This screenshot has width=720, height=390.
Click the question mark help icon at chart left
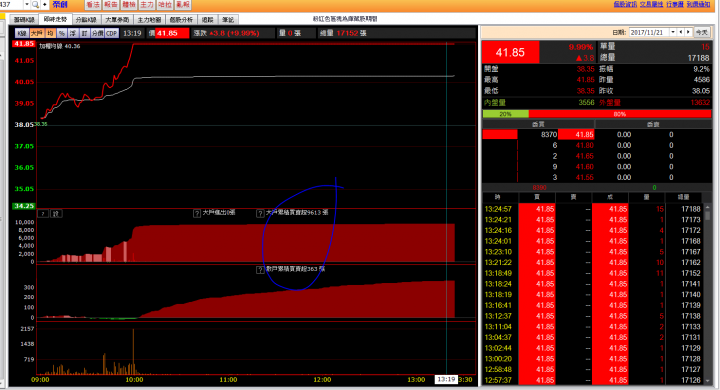tap(43, 214)
